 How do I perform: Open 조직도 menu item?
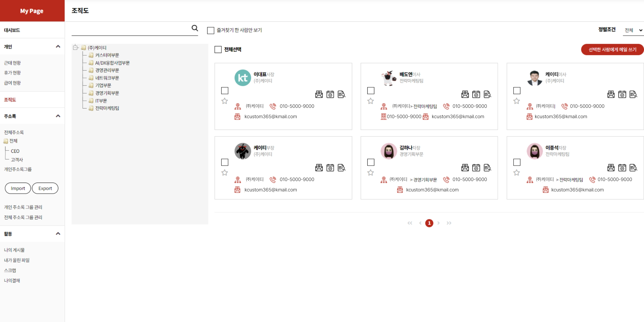[x=10, y=100]
